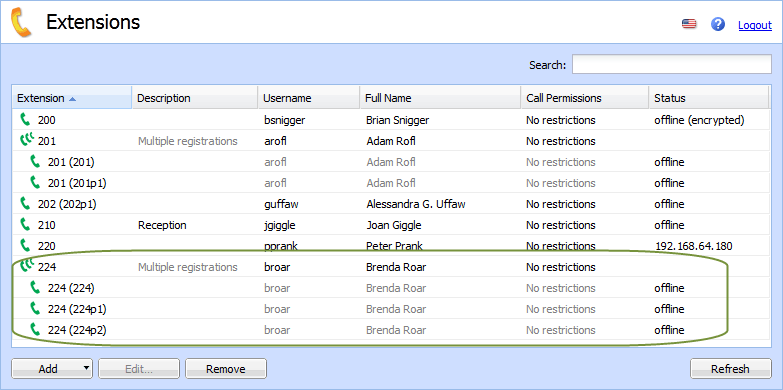Click the US flag language icon
This screenshot has width=783, height=390.
click(x=689, y=23)
